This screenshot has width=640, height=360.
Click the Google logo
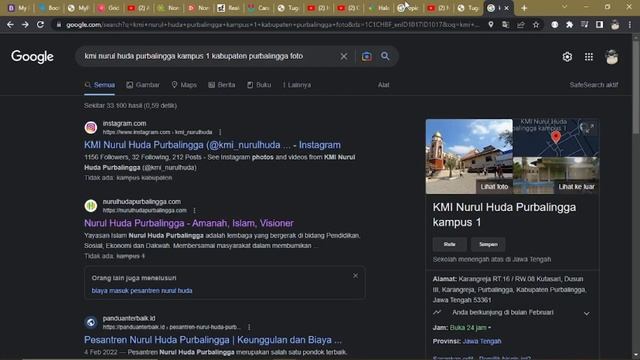pyautogui.click(x=32, y=57)
